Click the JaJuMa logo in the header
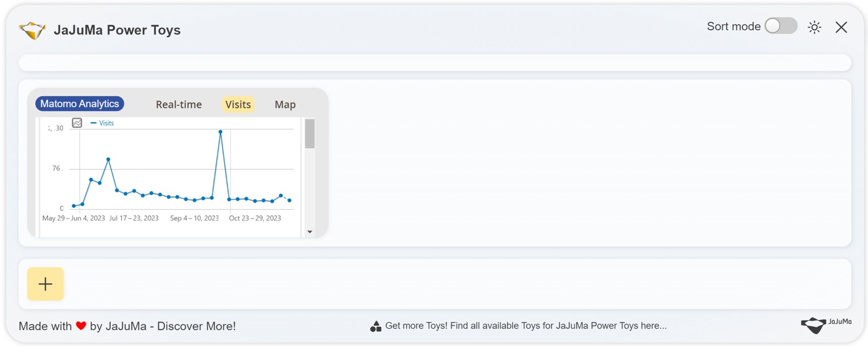Viewport: 868px width, 346px height. coord(32,31)
